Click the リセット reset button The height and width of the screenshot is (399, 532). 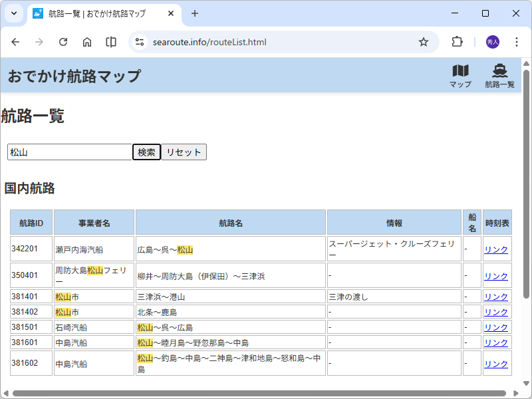pos(184,152)
